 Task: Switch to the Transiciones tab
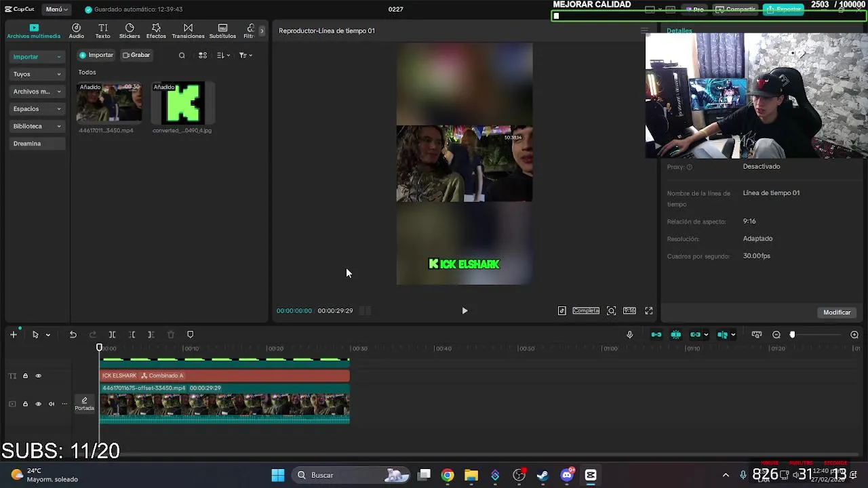click(188, 31)
